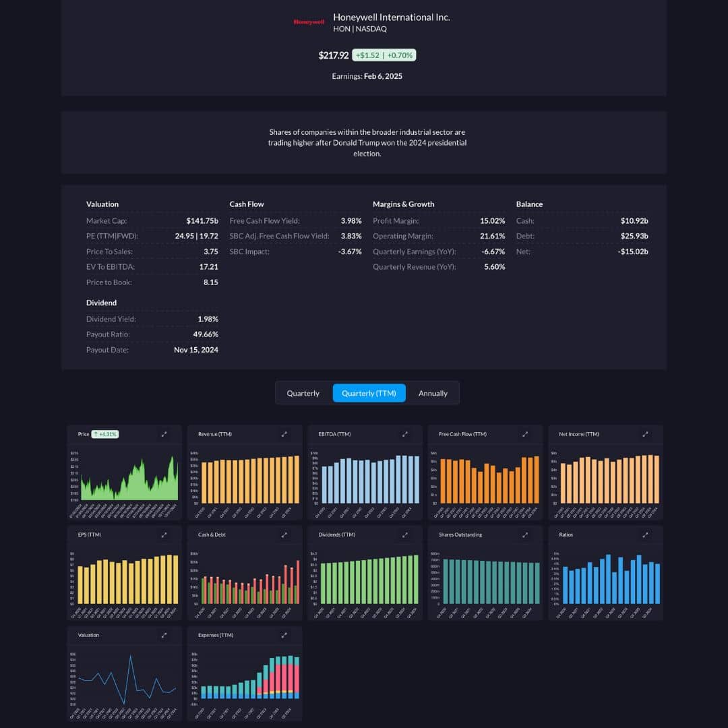
Task: Click the Payout Date Nov 15, 2024
Action: [x=196, y=350]
